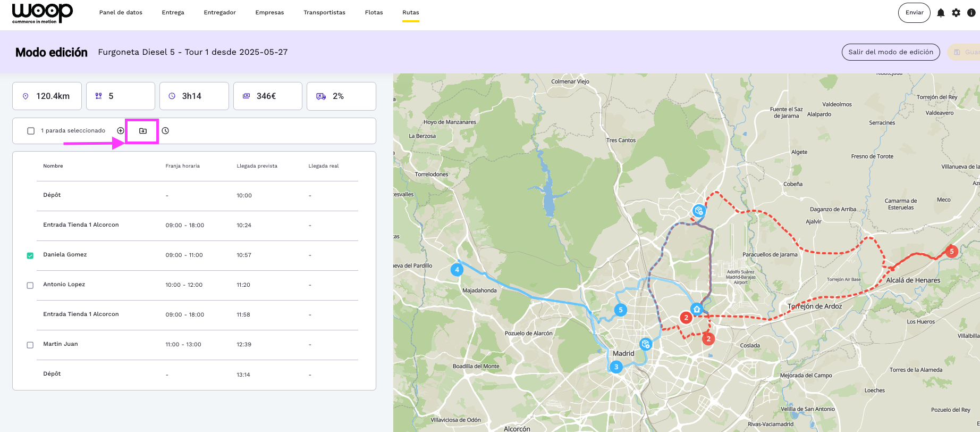This screenshot has height=432, width=980.
Task: Click the clock icon beside 3h14
Action: coord(172,96)
